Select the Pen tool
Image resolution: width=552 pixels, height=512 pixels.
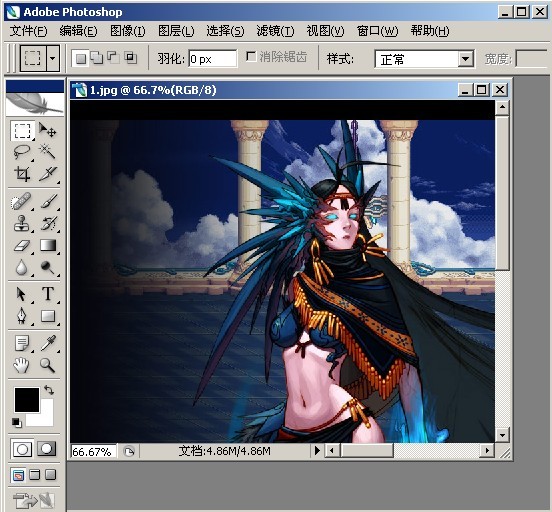tap(22, 316)
